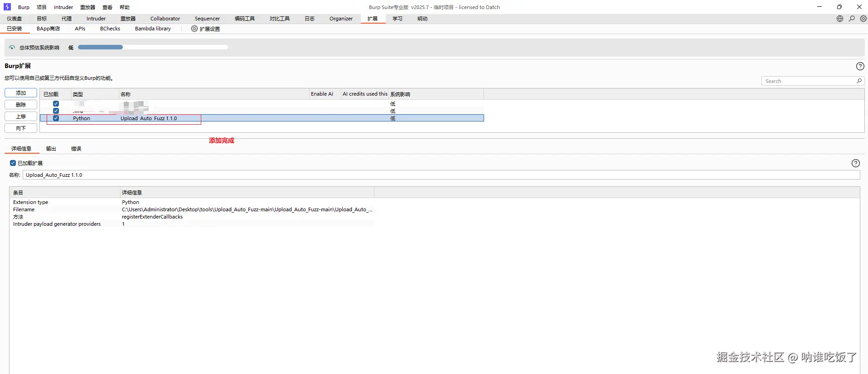Viewport: 868px width, 374px height.
Task: Click the 上移 button
Action: [21, 117]
